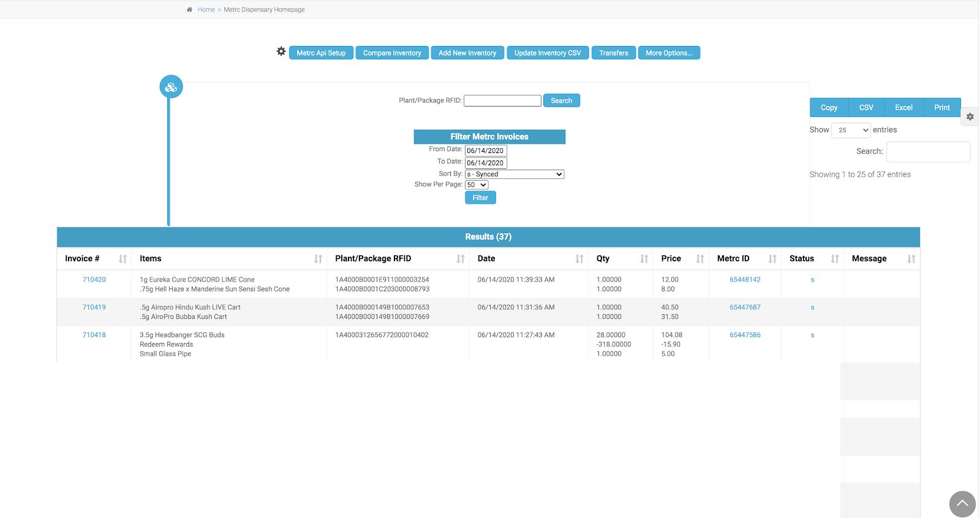The height and width of the screenshot is (518, 980).
Task: Focus the Plant/Package RFID input field
Action: (502, 100)
